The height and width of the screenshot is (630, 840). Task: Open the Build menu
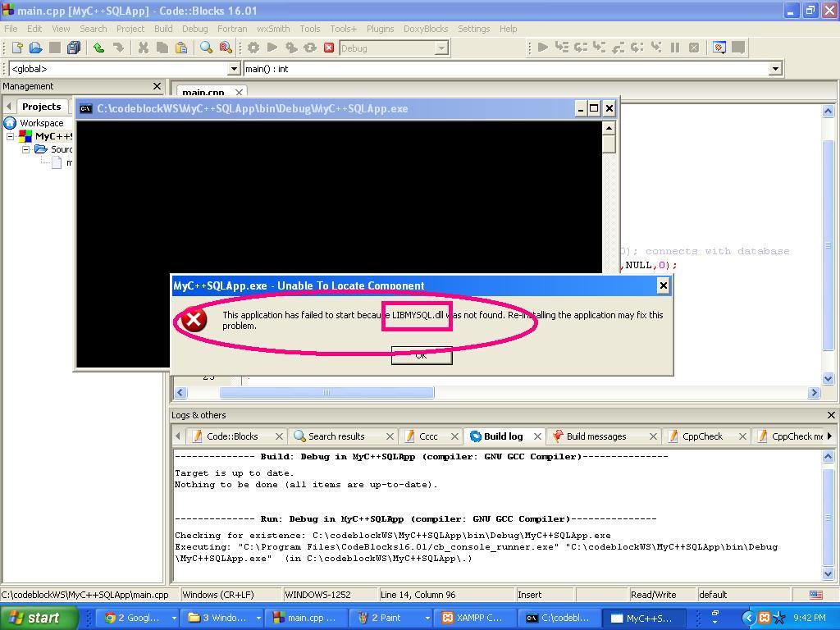pos(163,28)
